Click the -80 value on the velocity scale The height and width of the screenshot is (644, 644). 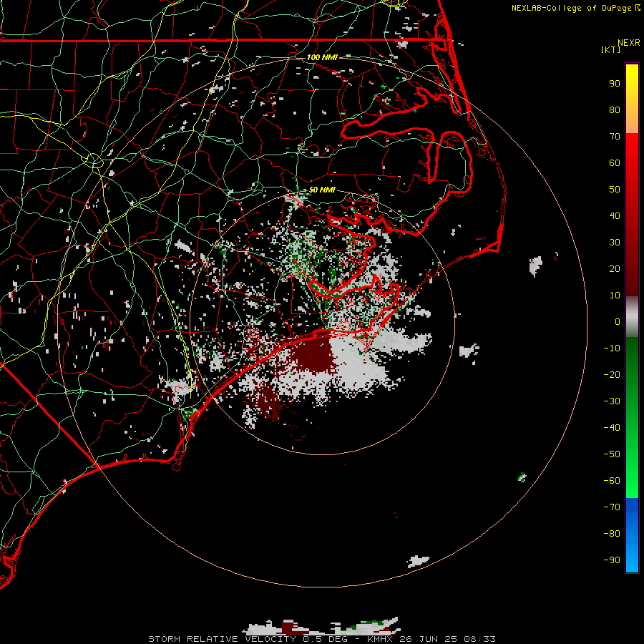(612, 534)
